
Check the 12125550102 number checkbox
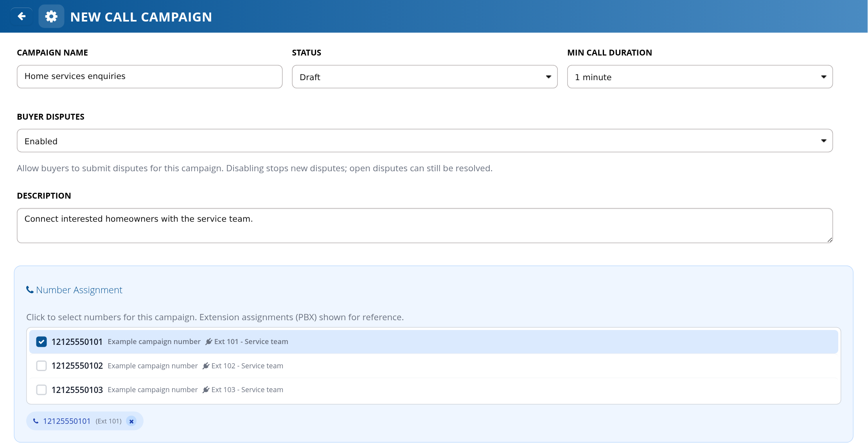[x=41, y=366]
